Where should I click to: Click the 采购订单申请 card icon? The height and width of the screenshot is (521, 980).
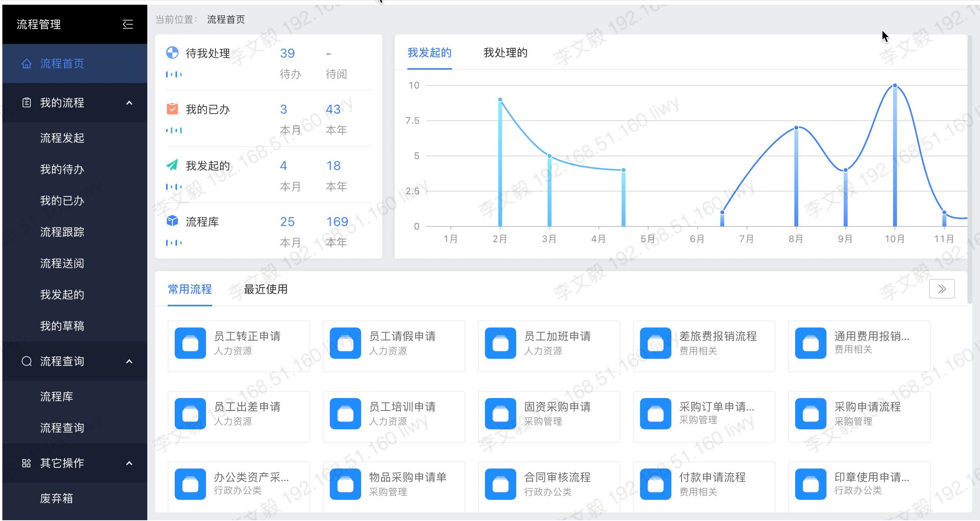[656, 414]
